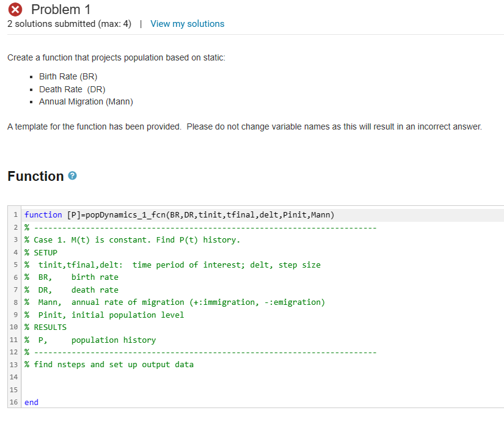
Task: Click the Annual Migration (Mann) bullet item
Action: (x=86, y=101)
